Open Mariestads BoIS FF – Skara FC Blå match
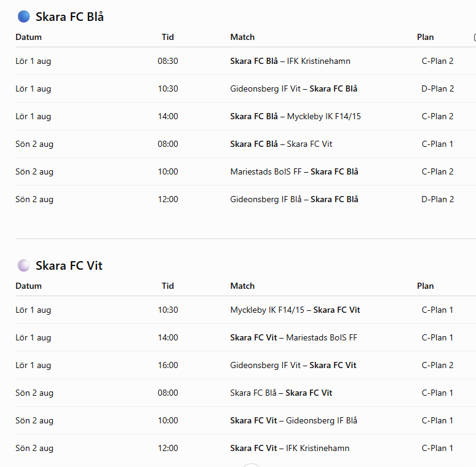 pyautogui.click(x=294, y=171)
